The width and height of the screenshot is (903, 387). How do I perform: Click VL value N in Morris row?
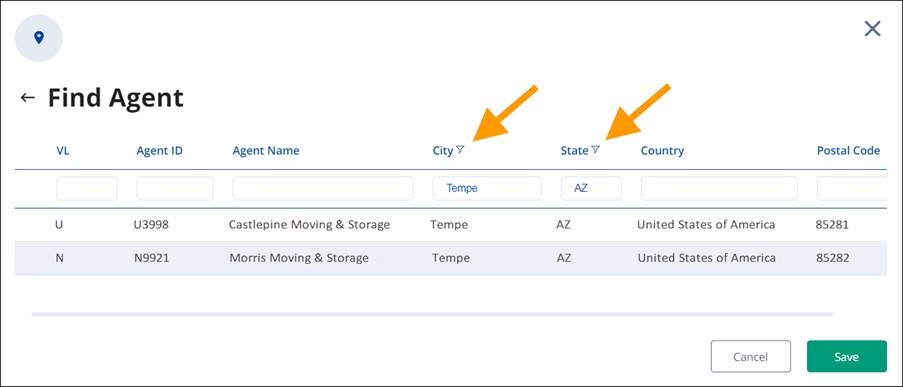coord(59,258)
